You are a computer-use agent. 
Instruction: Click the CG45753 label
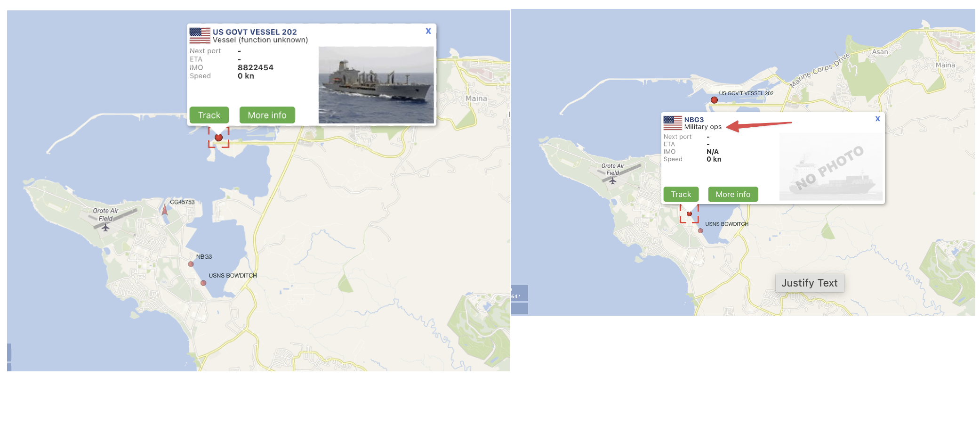click(x=182, y=202)
